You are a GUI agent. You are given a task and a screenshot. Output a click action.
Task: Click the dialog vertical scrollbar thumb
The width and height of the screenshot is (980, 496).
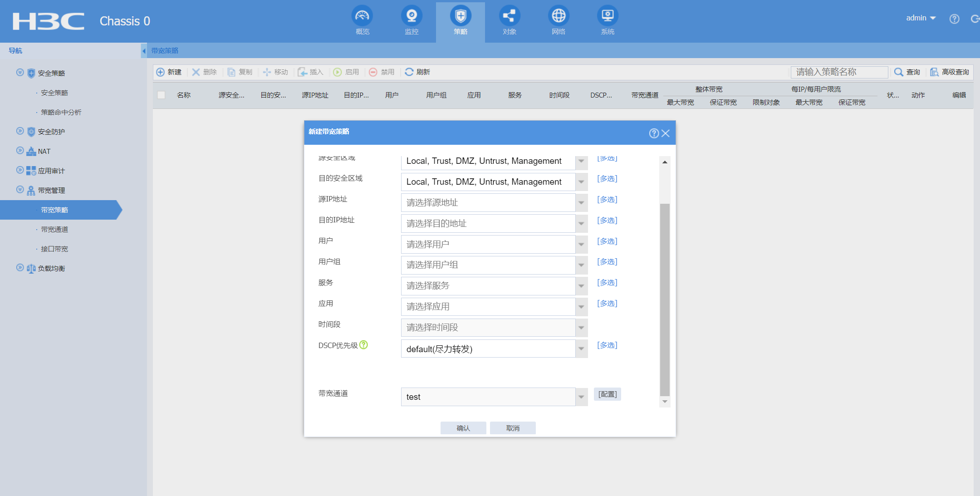click(x=665, y=300)
